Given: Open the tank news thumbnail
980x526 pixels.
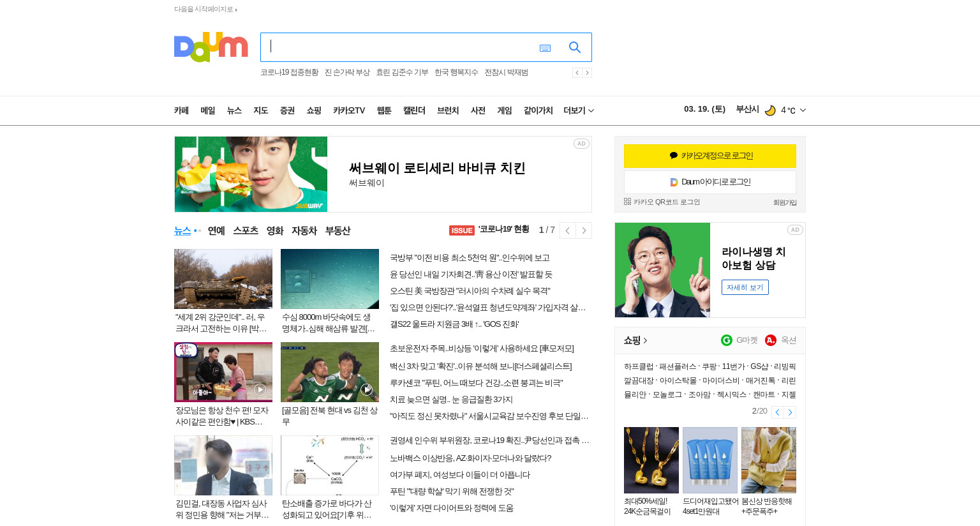Looking at the screenshot, I should pos(223,279).
